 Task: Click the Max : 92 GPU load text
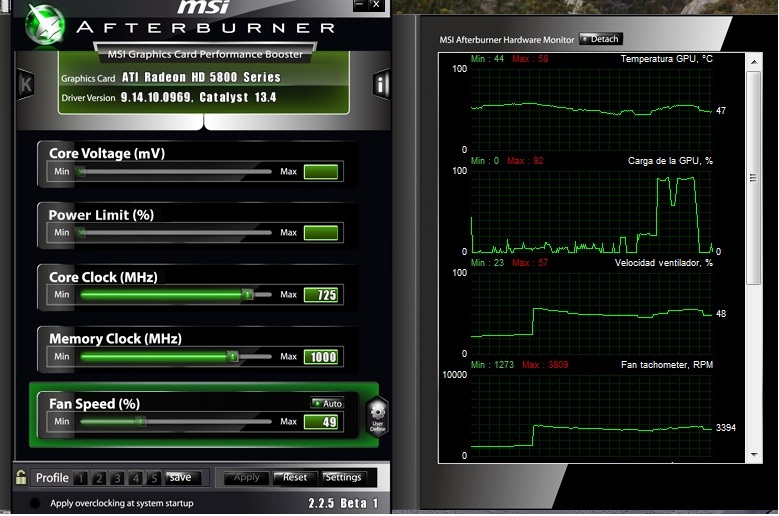click(x=525, y=161)
